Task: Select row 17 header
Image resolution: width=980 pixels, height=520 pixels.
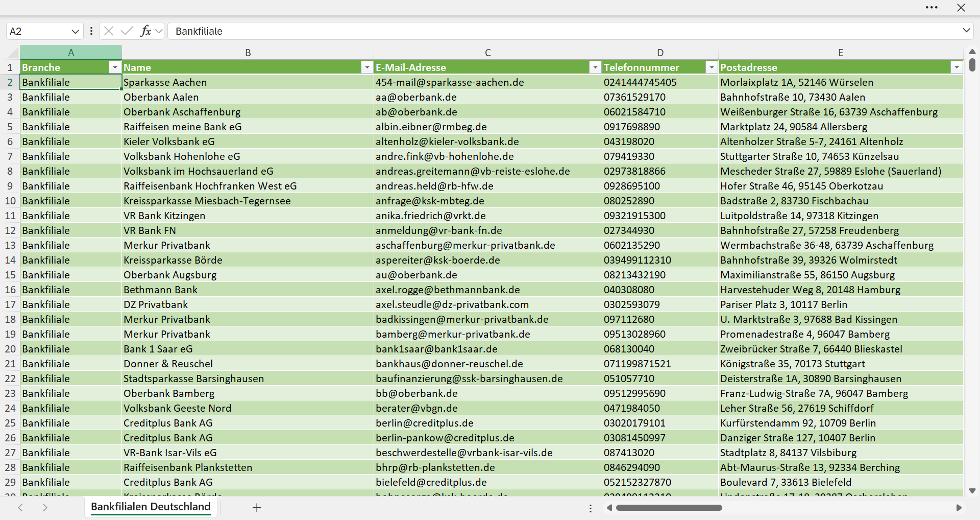Action: point(10,304)
